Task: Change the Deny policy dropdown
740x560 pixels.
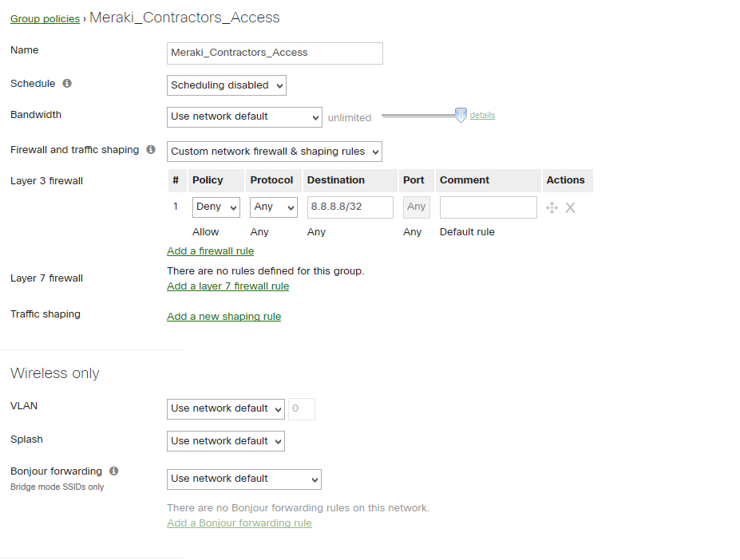Action: click(216, 207)
